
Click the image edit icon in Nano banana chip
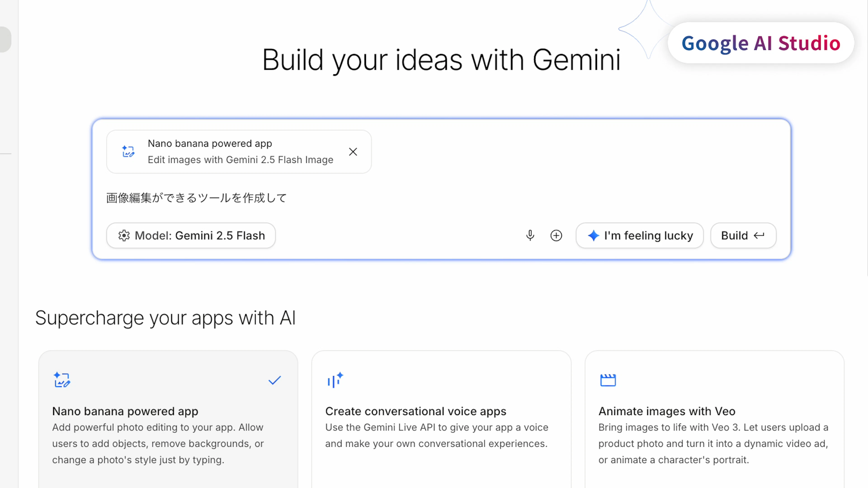128,152
